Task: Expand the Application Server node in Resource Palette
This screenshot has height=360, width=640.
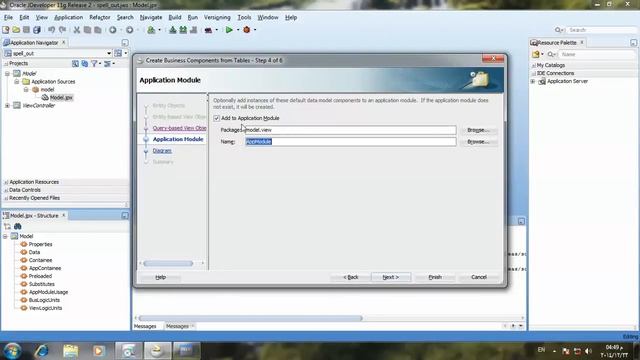Action: click(533, 82)
